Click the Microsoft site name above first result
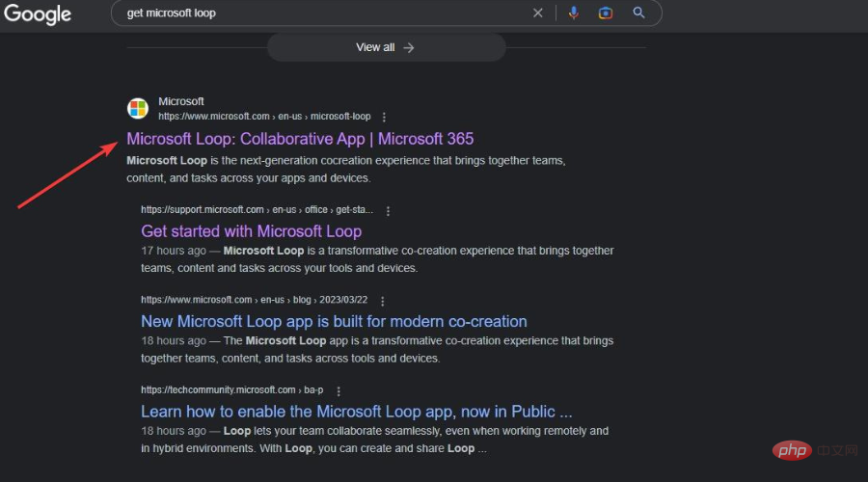868x482 pixels. click(181, 101)
